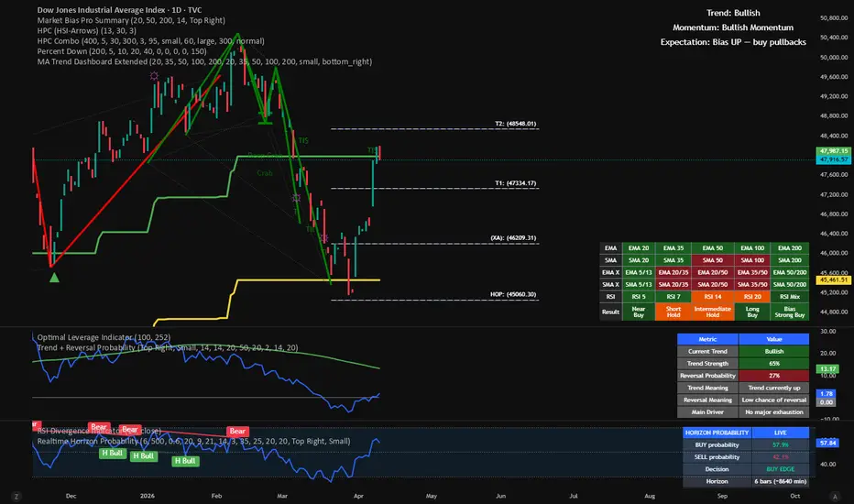Select the HPC Combo indicator legend line

pyautogui.click(x=151, y=41)
